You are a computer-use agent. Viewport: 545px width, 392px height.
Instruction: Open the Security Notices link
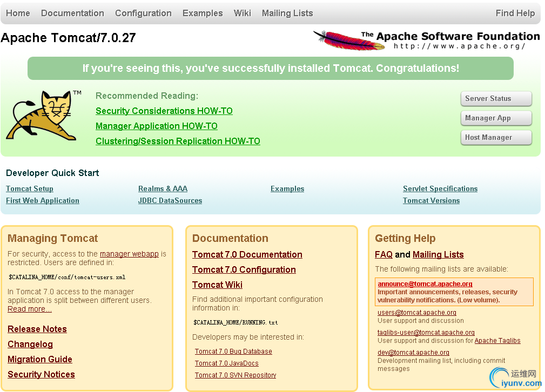(41, 375)
